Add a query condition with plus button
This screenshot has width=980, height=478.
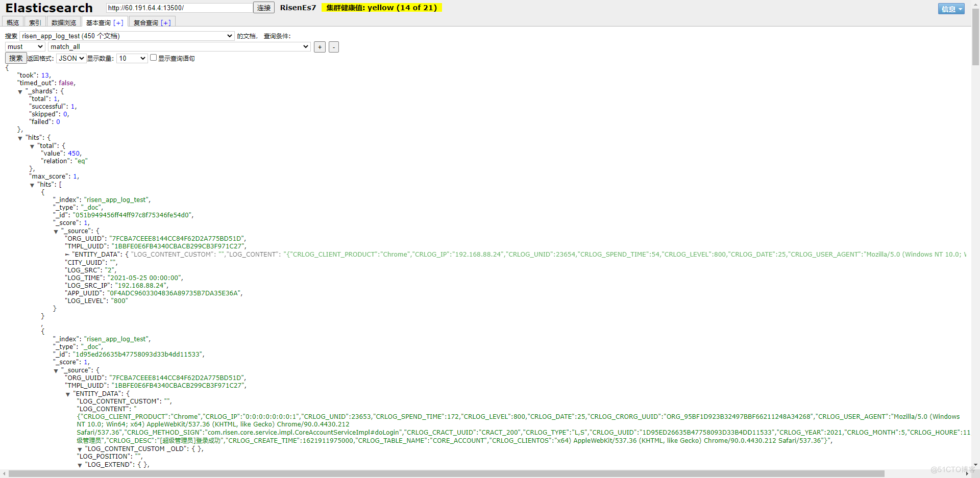click(320, 47)
